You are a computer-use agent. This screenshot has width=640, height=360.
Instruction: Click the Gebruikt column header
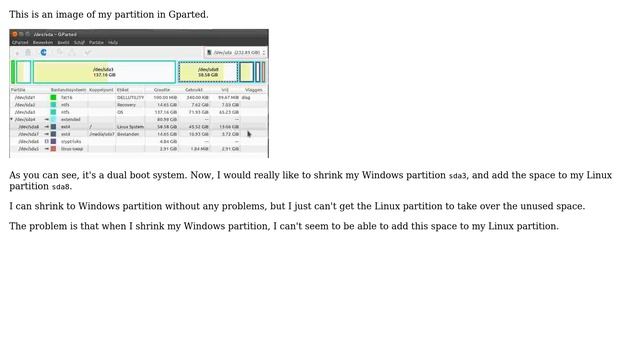pos(194,90)
